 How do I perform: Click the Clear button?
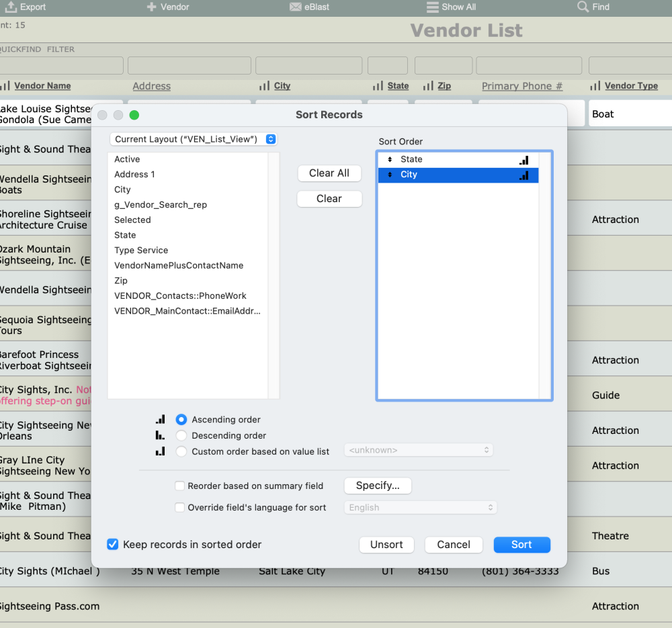(329, 199)
